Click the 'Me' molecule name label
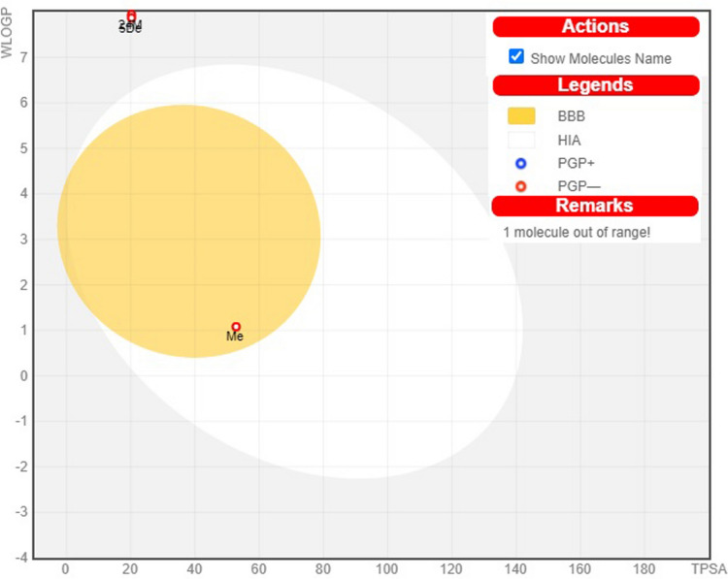Screen dimensions: 728x579 click(235, 337)
